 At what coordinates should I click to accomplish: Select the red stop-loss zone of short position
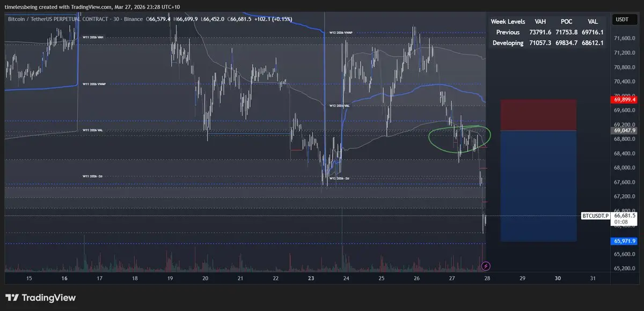(x=538, y=115)
